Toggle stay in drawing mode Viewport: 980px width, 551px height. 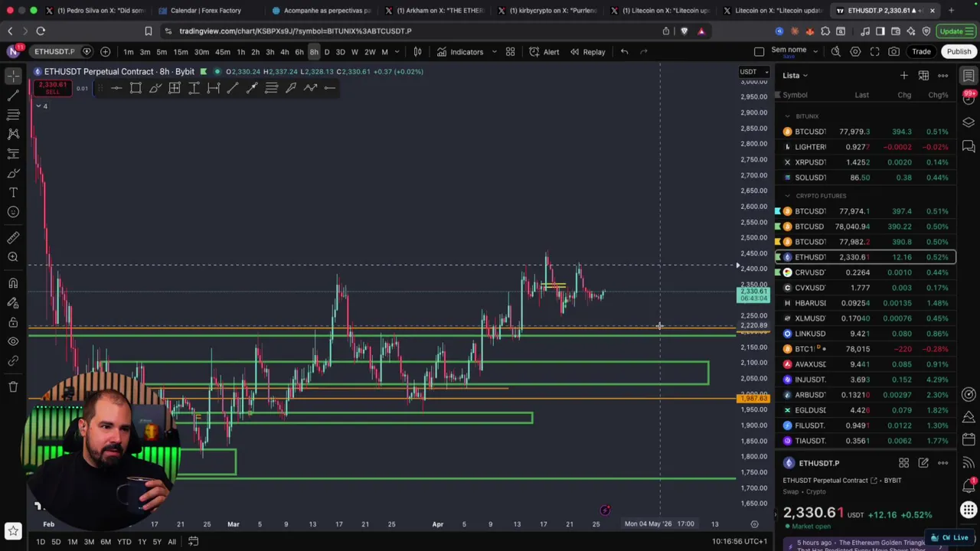pos(13,302)
